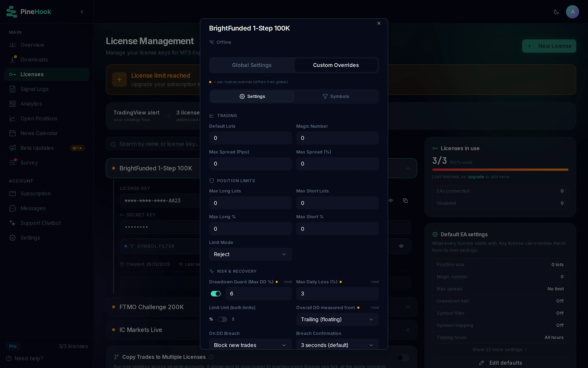Click the Signal Logs icon
Screen dimensions: 588x368
[12, 89]
